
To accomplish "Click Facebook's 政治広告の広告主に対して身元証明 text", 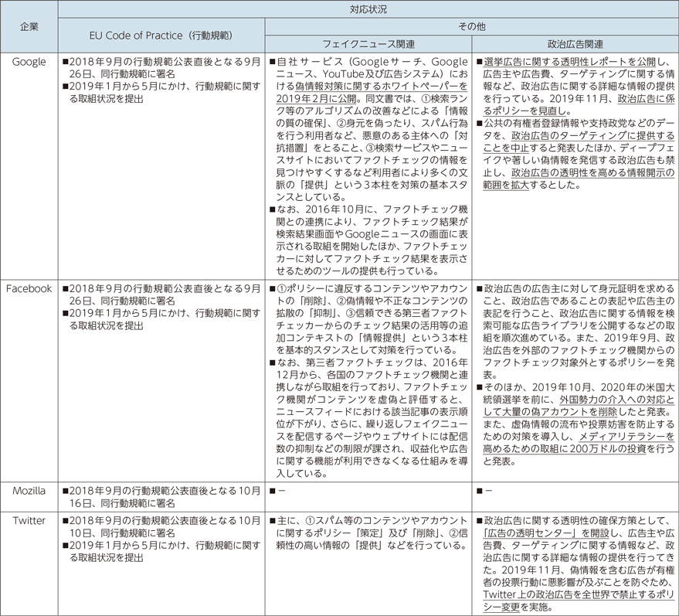I will pos(575,332).
